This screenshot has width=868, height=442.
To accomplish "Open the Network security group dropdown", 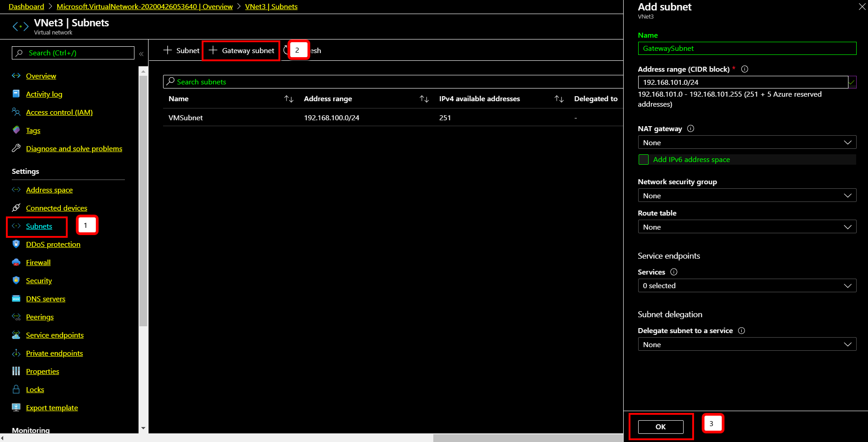I will coord(747,196).
